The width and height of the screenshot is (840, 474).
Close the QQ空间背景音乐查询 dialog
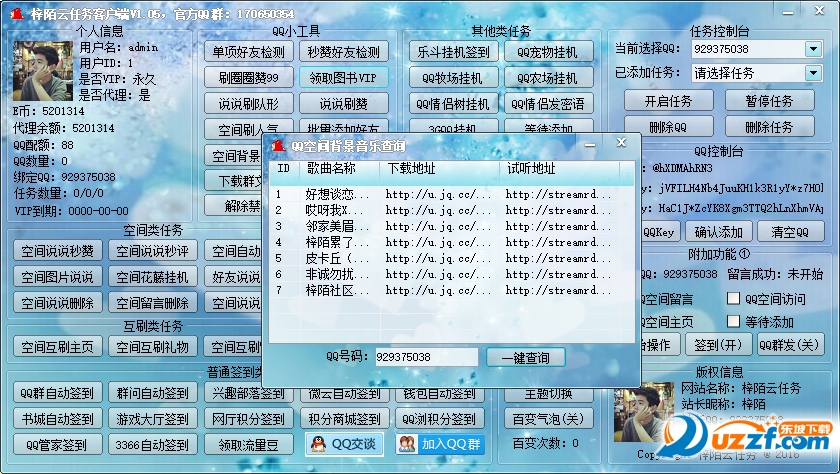coord(621,142)
